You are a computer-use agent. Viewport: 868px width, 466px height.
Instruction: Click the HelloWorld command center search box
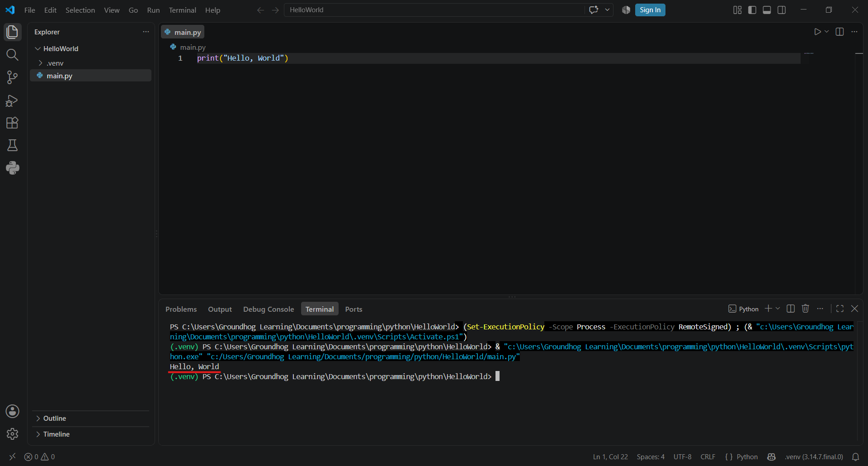[x=434, y=10]
